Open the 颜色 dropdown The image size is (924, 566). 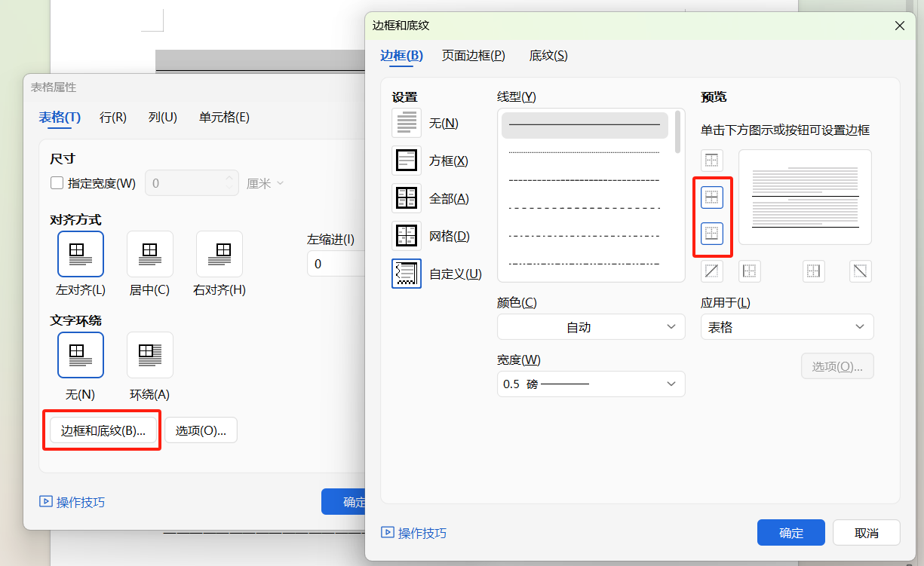[x=591, y=326]
